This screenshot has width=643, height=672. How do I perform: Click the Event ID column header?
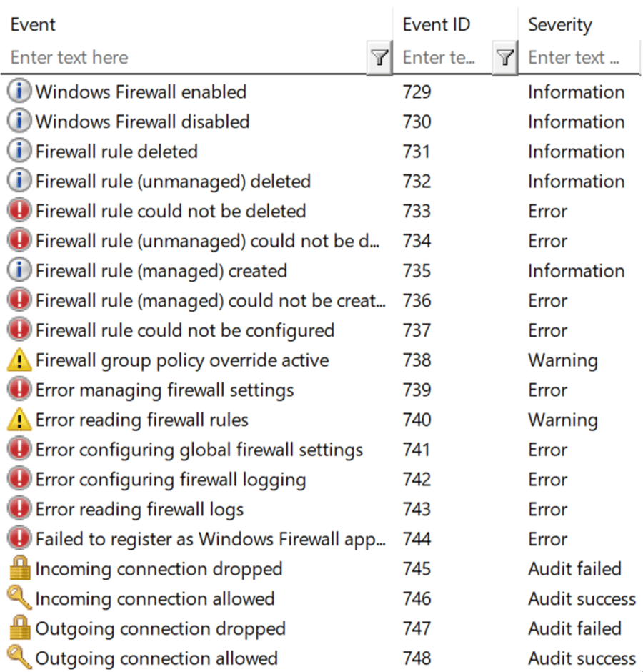[x=436, y=25]
